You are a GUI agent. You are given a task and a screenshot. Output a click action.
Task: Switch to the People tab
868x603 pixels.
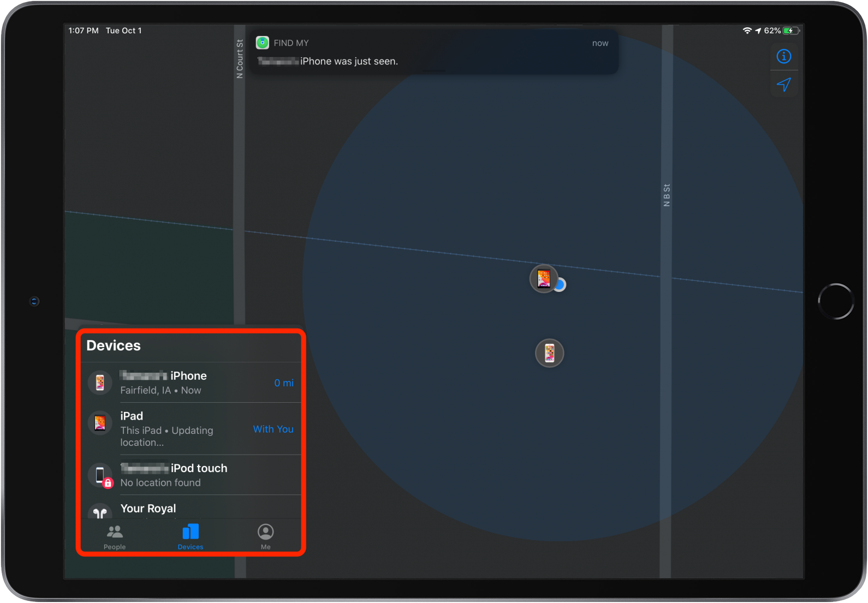(115, 537)
